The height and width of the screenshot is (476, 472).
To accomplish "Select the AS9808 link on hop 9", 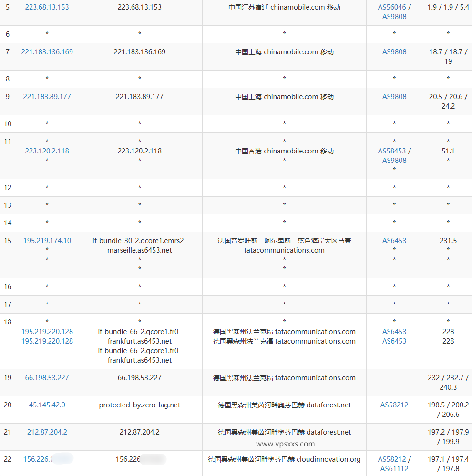I will coord(394,96).
